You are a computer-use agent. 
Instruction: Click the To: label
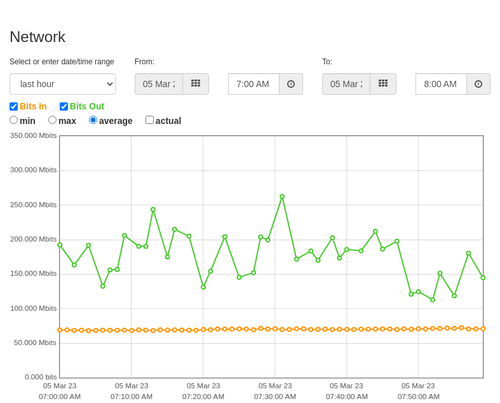[x=327, y=62]
